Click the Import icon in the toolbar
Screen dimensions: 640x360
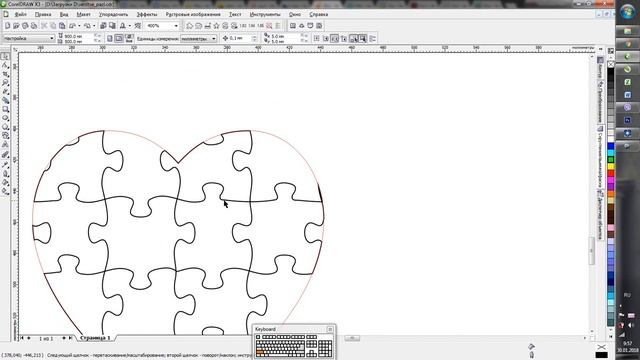[103, 26]
